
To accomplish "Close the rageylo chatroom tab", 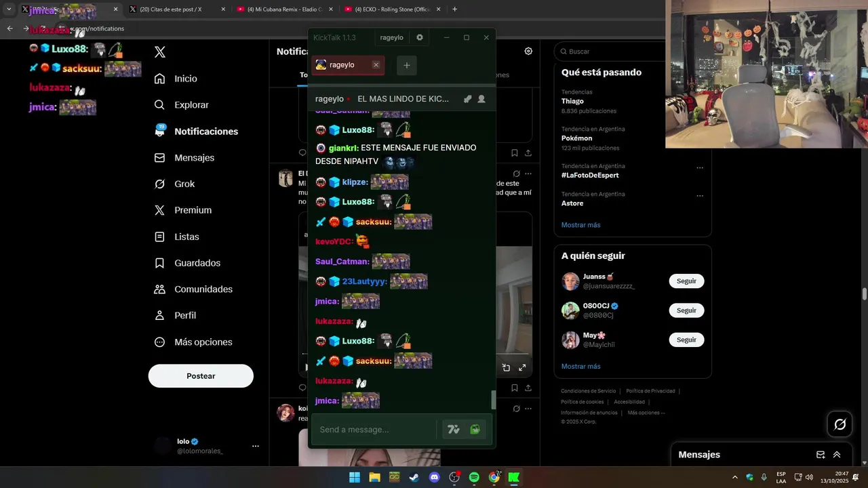I will (x=376, y=65).
